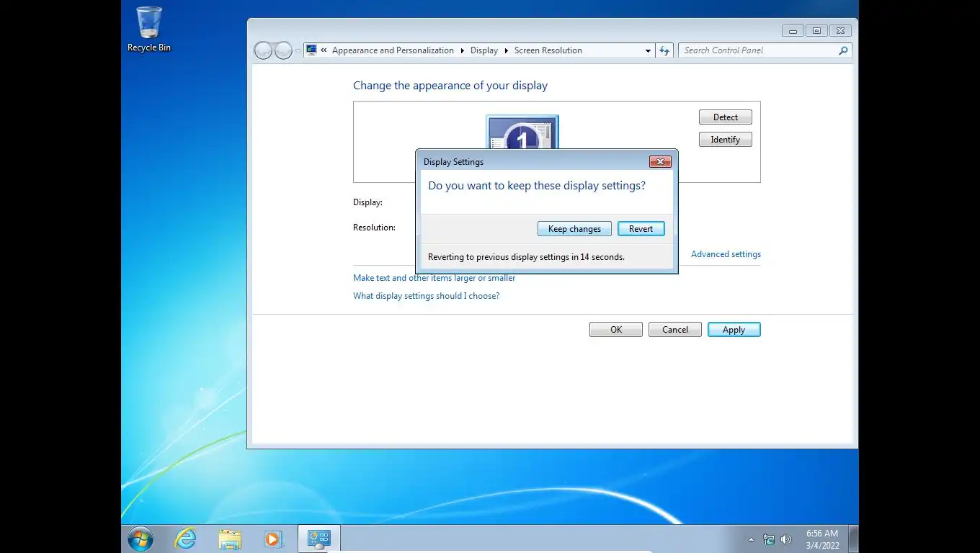
Task: Click the address bar refresh button
Action: (x=664, y=50)
